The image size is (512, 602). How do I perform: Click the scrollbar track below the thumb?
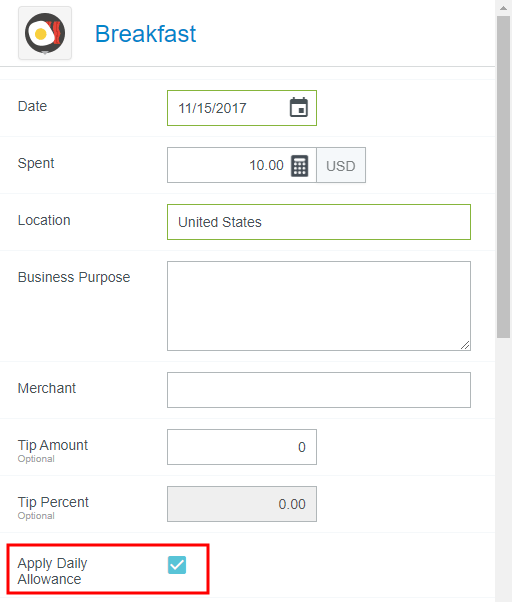(x=503, y=468)
